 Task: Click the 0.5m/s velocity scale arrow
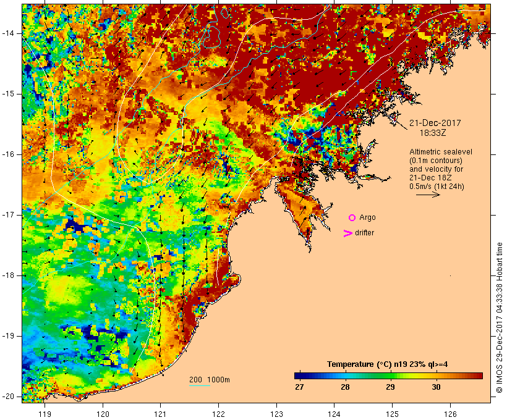pos(428,195)
